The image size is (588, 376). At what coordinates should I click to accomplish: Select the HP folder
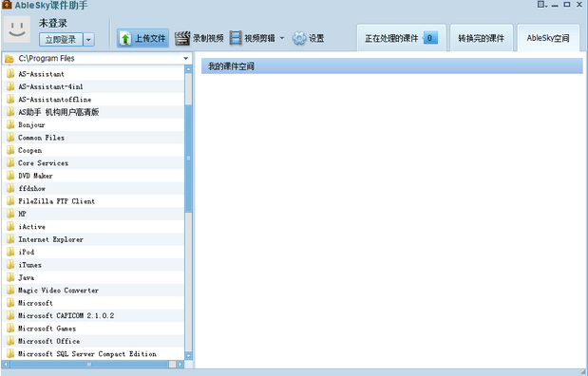coord(93,214)
